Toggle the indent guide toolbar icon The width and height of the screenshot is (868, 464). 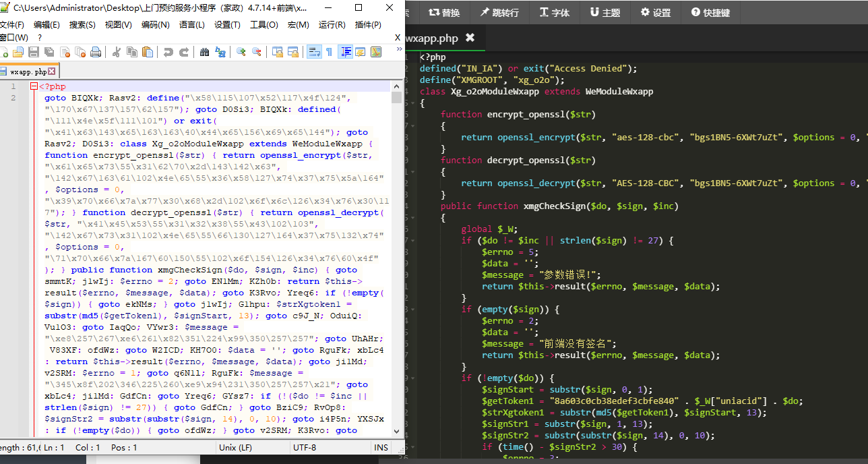(x=346, y=52)
